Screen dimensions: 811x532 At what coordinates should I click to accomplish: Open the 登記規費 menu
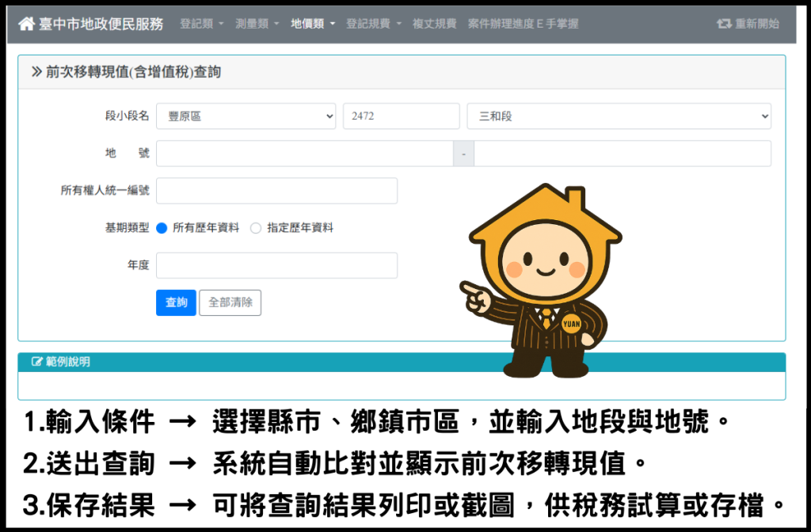[x=374, y=24]
